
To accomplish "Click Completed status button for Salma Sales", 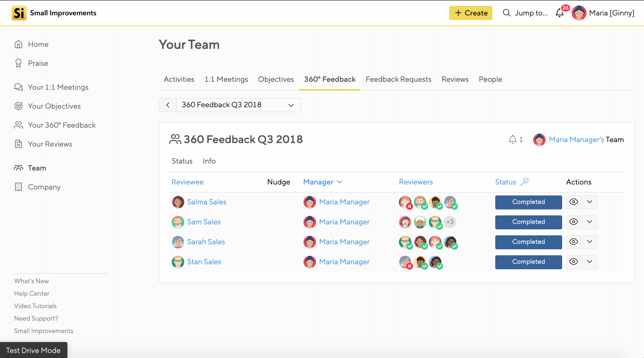I will tap(528, 202).
